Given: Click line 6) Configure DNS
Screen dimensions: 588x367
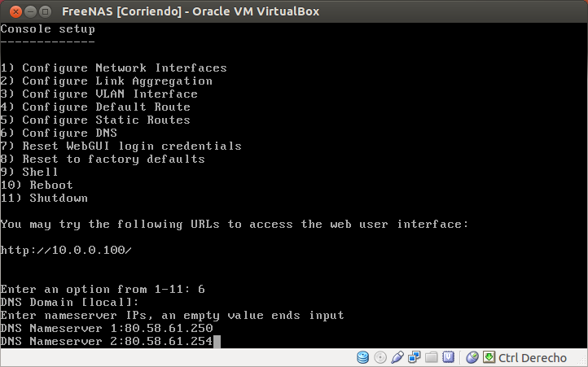Looking at the screenshot, I should (59, 133).
